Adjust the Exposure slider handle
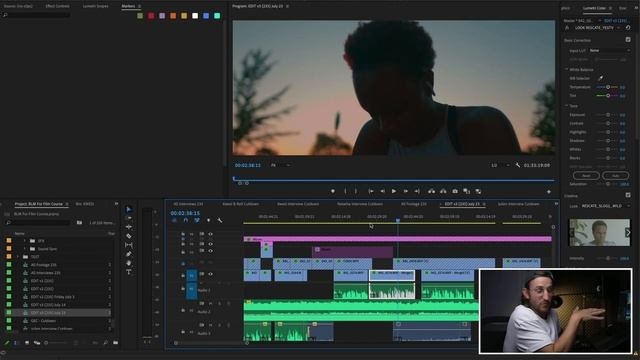The height and width of the screenshot is (360, 640). pos(608,115)
